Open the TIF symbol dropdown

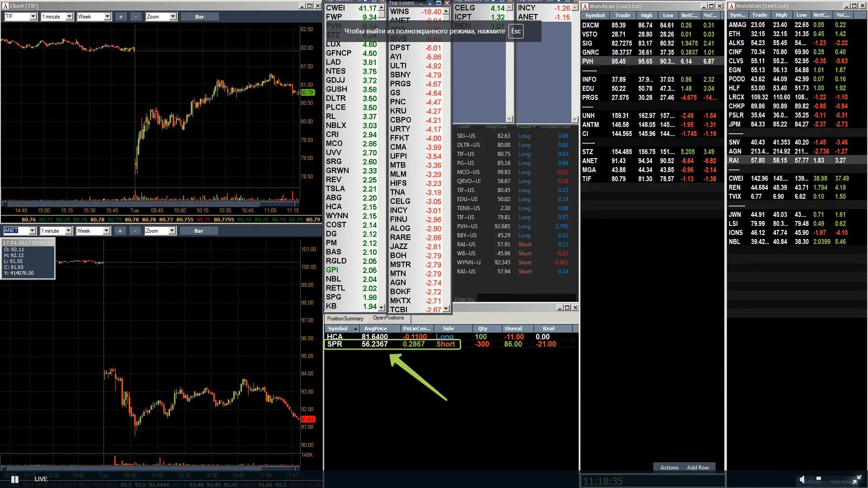click(x=33, y=17)
